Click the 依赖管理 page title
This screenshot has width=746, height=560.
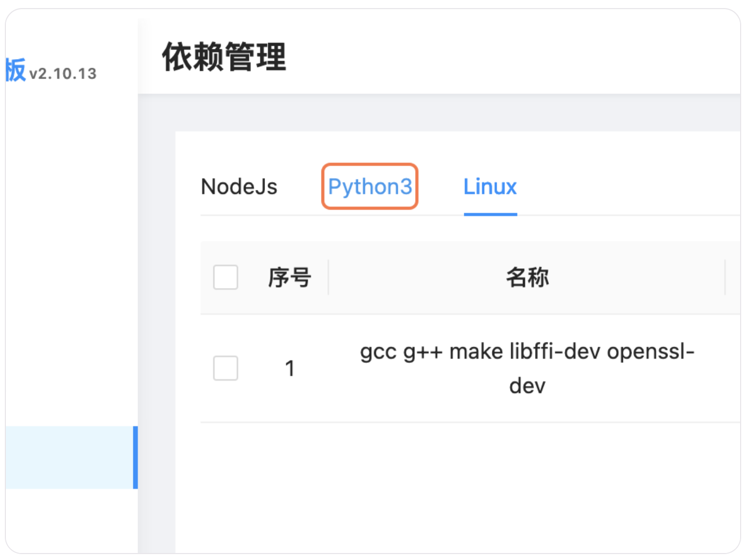pos(224,57)
